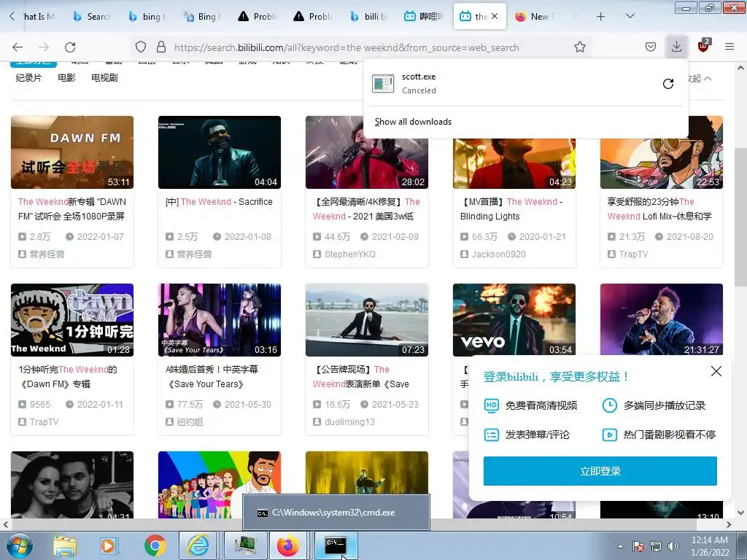Screen dimensions: 747x560
Task: Switch to the 'Searc' Bing tab
Action: tap(91, 17)
